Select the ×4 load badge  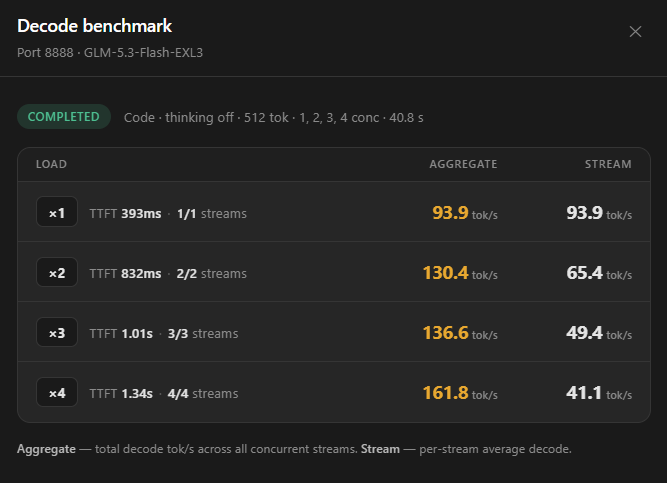[57, 392]
